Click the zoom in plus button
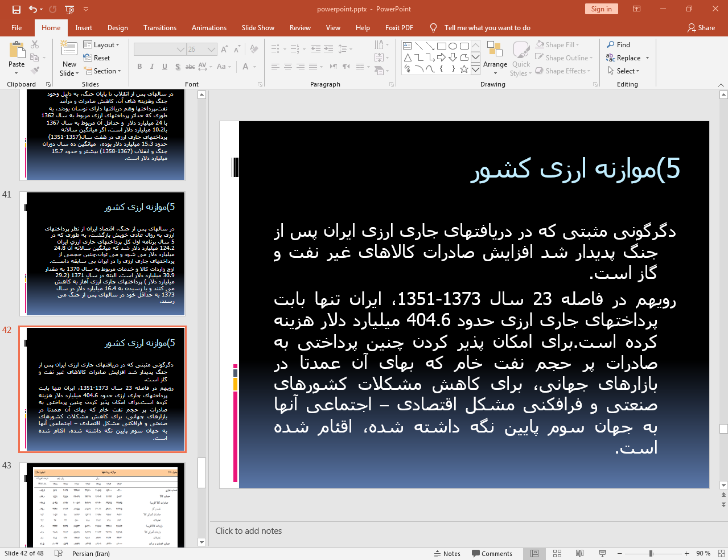This screenshot has width=728, height=560. click(686, 554)
